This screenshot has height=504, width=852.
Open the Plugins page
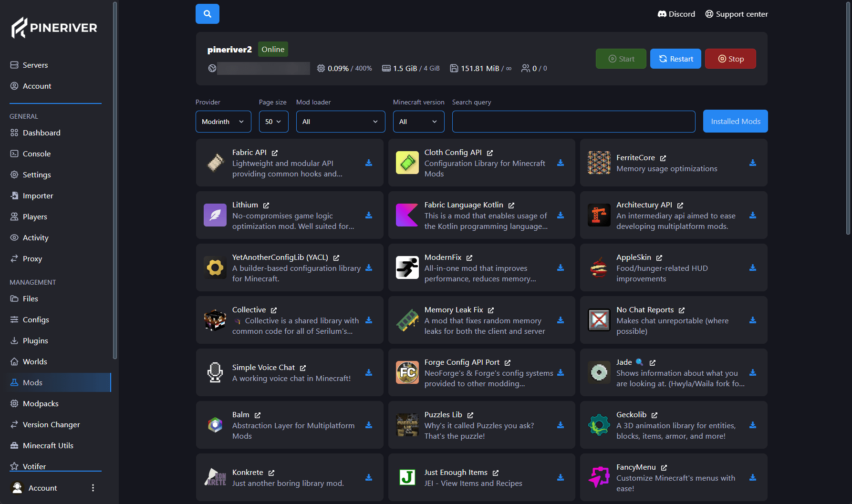click(x=35, y=340)
